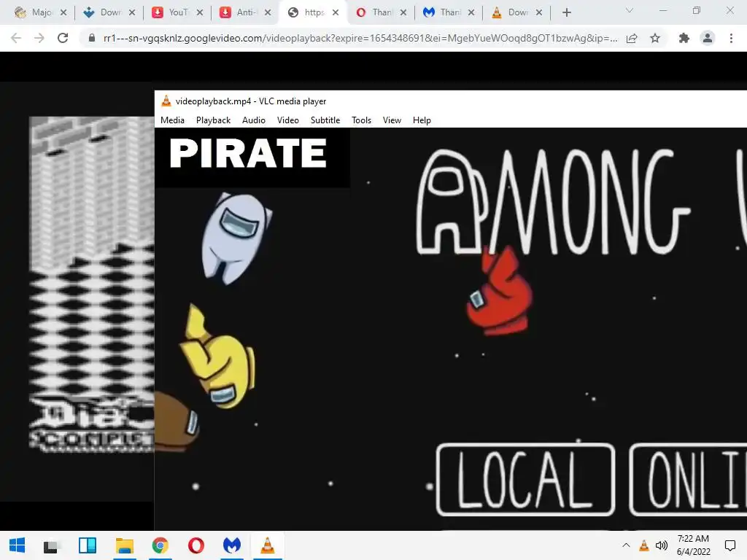
Task: Show hidden system tray icons
Action: point(626,545)
